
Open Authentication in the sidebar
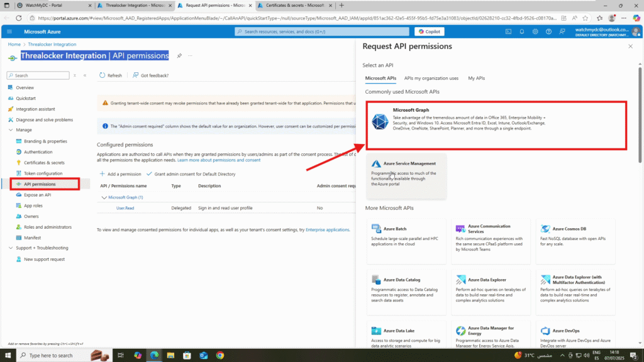coord(38,152)
